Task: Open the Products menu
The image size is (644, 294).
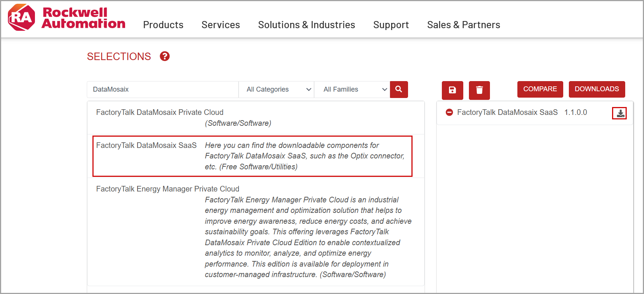Action: pyautogui.click(x=163, y=25)
